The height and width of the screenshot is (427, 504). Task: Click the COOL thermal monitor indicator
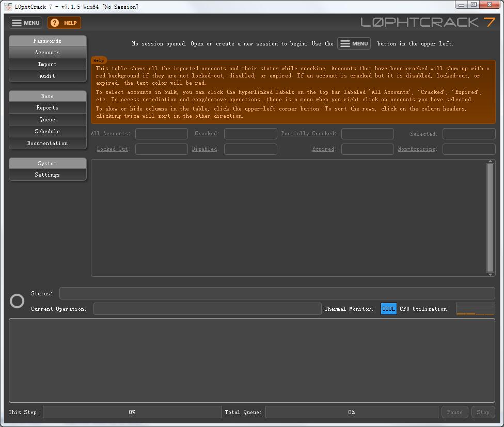tap(388, 309)
